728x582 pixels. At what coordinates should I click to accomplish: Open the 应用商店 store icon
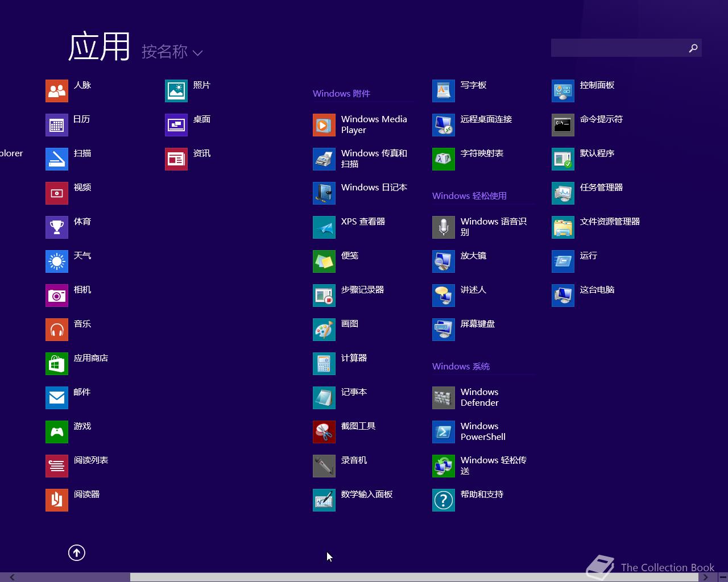tap(57, 364)
